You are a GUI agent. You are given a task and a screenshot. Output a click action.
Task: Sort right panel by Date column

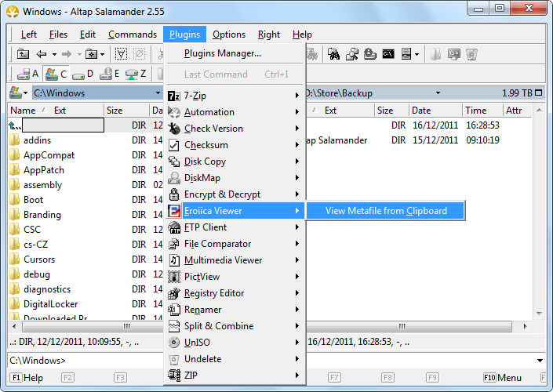pyautogui.click(x=435, y=111)
